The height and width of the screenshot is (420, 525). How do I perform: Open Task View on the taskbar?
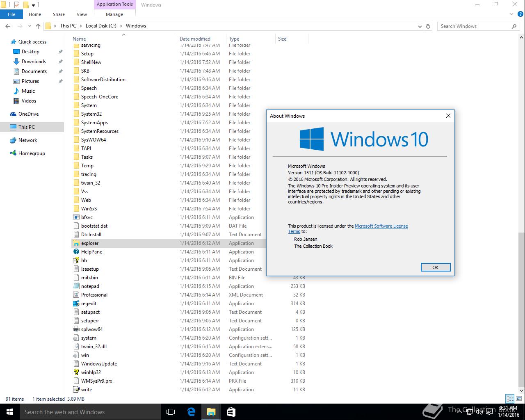coord(171,412)
